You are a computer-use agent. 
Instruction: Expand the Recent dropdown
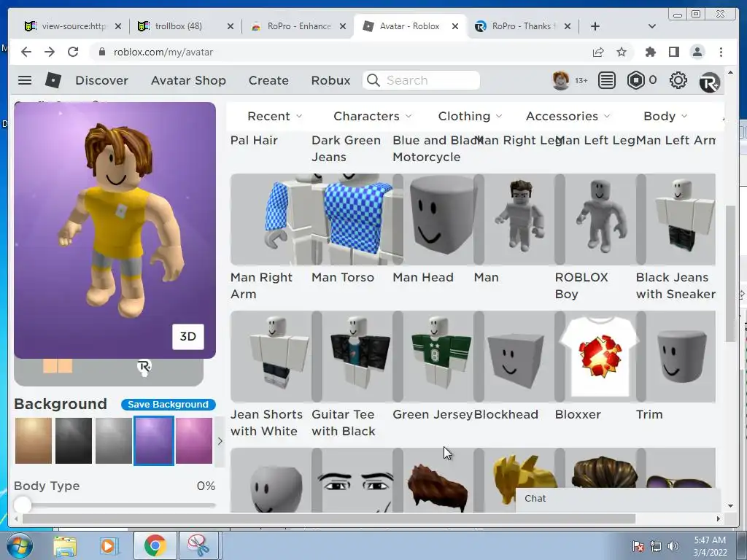click(x=274, y=116)
